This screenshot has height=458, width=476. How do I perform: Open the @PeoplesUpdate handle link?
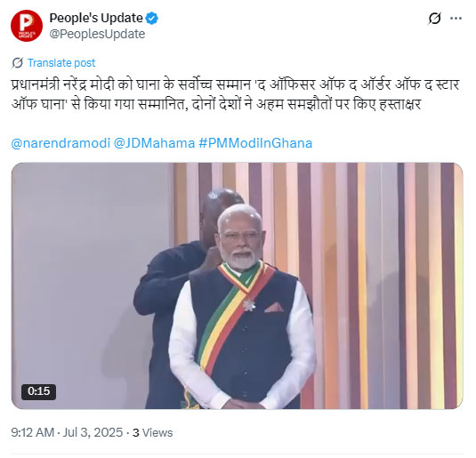click(x=97, y=34)
